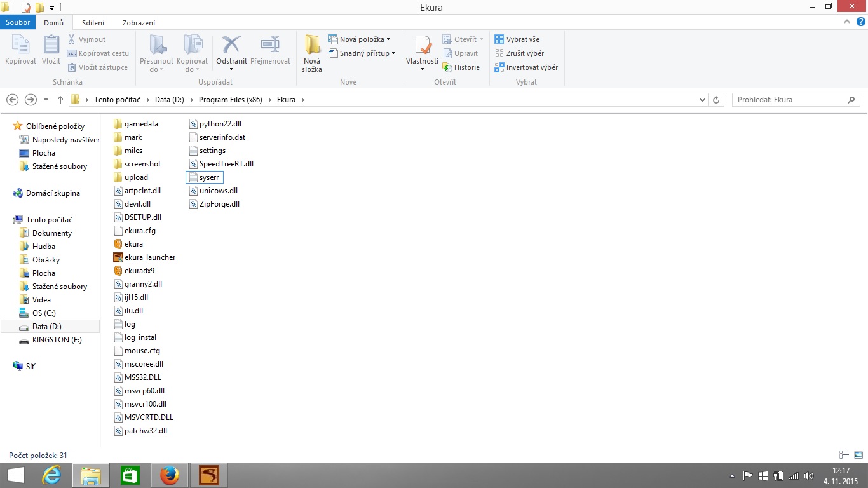
Task: Go up one folder level with the arrow
Action: [60, 100]
